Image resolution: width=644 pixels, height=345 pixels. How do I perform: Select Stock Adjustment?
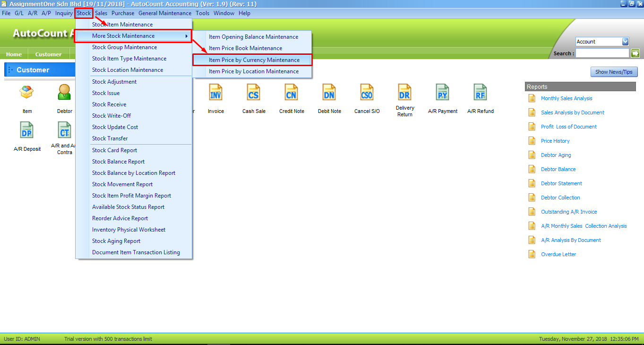(134, 82)
